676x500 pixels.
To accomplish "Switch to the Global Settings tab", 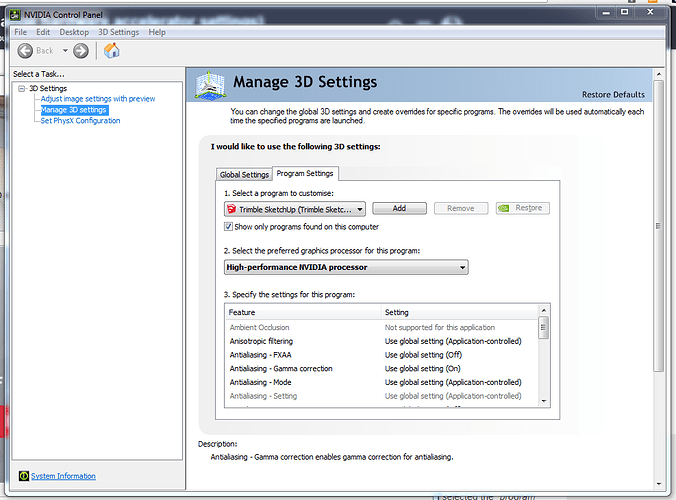I will click(244, 175).
